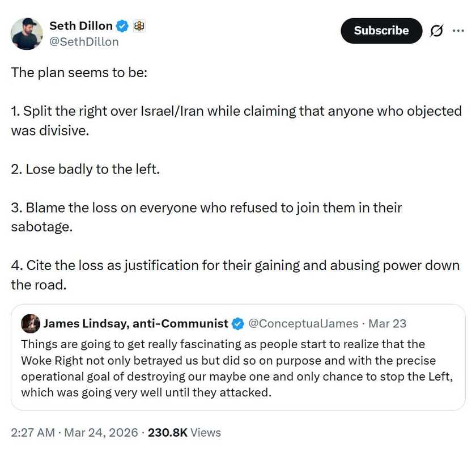Click point 3 starting "Blame the loss"
The height and width of the screenshot is (452, 476).
click(206, 208)
